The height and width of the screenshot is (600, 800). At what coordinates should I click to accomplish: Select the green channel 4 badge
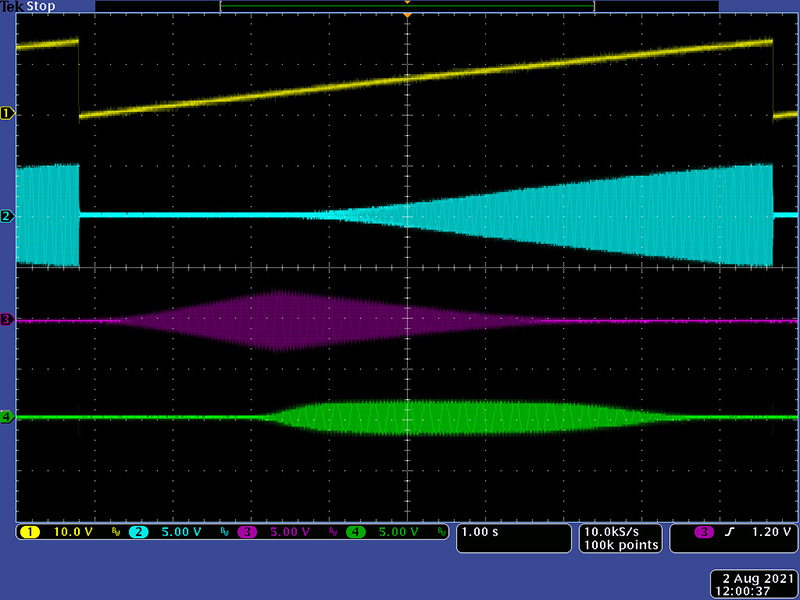coord(357,532)
